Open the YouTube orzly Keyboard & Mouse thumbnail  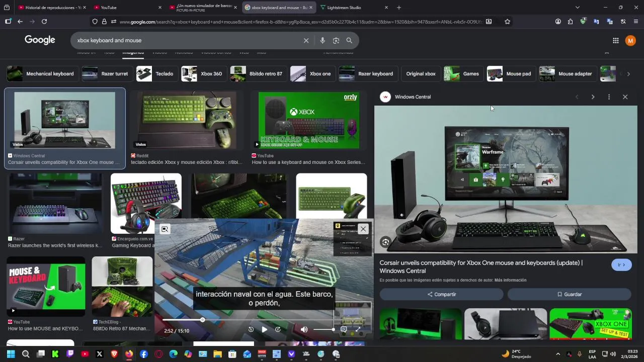coord(309,120)
